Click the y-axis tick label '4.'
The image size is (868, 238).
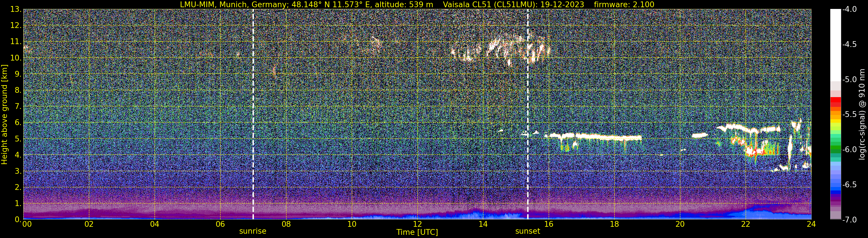[18, 155]
